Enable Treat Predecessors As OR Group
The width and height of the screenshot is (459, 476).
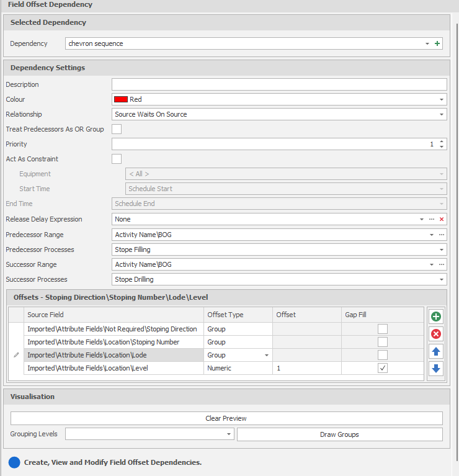point(117,129)
